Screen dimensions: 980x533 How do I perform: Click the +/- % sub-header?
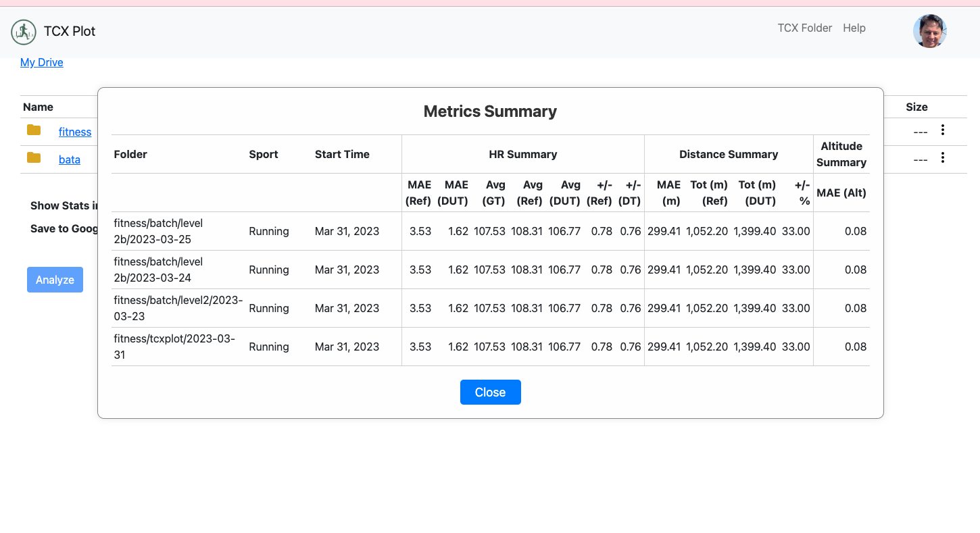coord(802,193)
